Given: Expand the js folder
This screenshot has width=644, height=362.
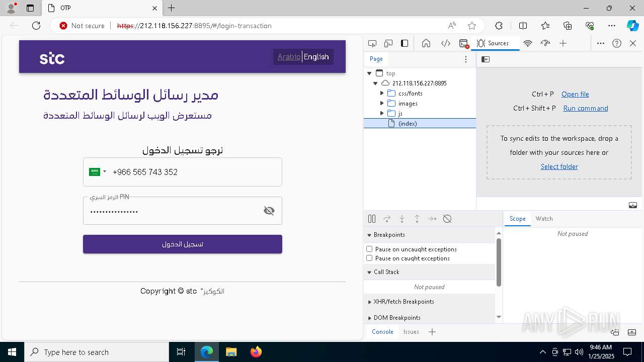Looking at the screenshot, I should (382, 114).
